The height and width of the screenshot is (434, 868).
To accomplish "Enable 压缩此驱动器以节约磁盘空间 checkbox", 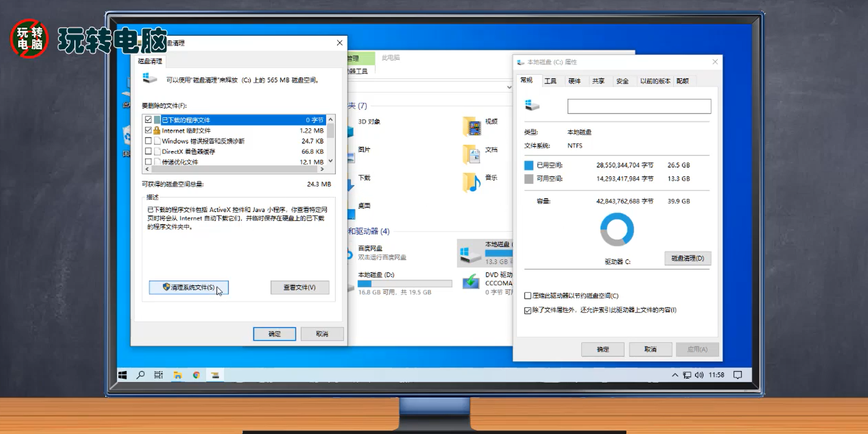I will coord(528,296).
